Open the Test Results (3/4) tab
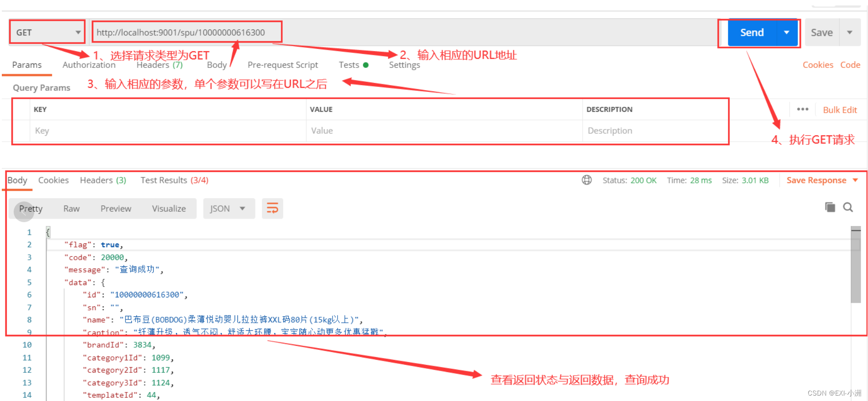 pos(174,180)
